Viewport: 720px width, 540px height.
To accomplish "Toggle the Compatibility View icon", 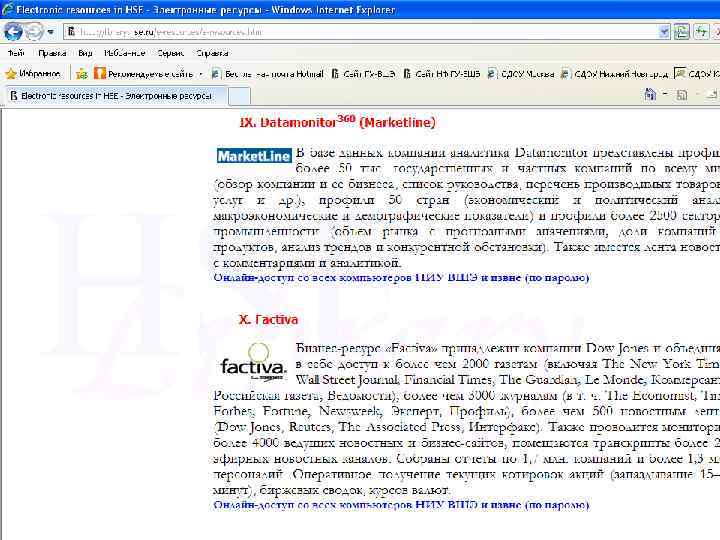I will 681,32.
